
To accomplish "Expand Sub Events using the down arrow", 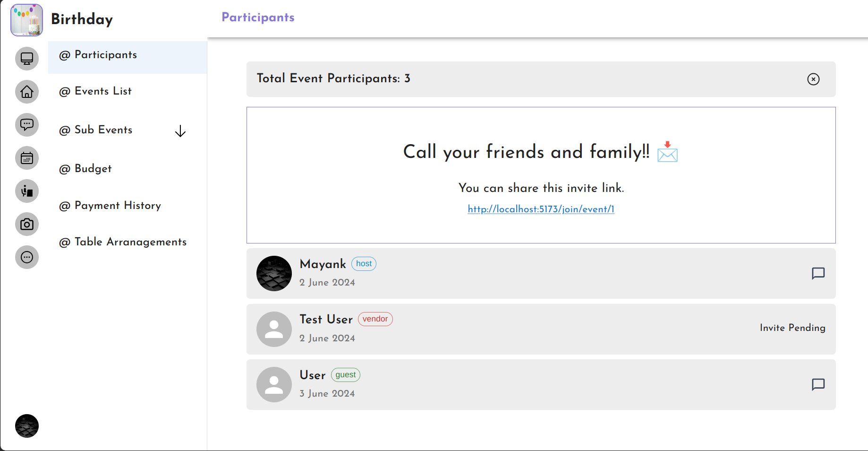I will pyautogui.click(x=180, y=131).
